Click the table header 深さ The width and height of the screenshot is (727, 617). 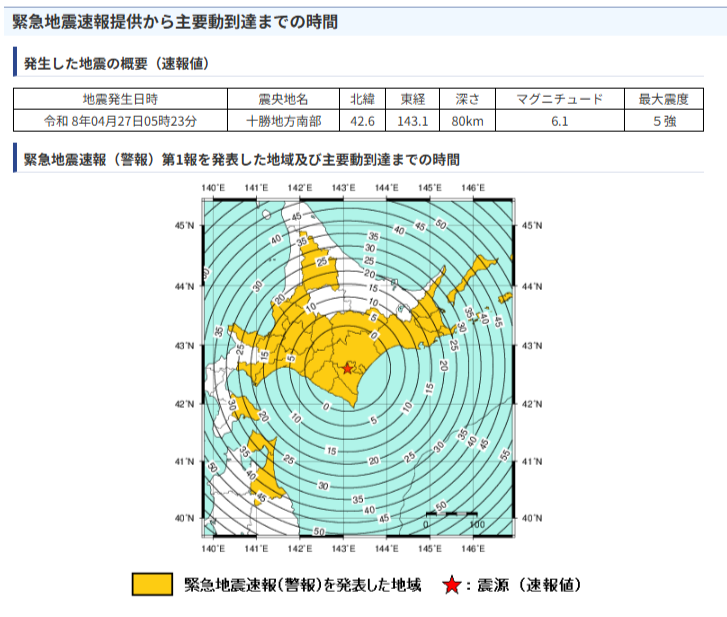467,99
